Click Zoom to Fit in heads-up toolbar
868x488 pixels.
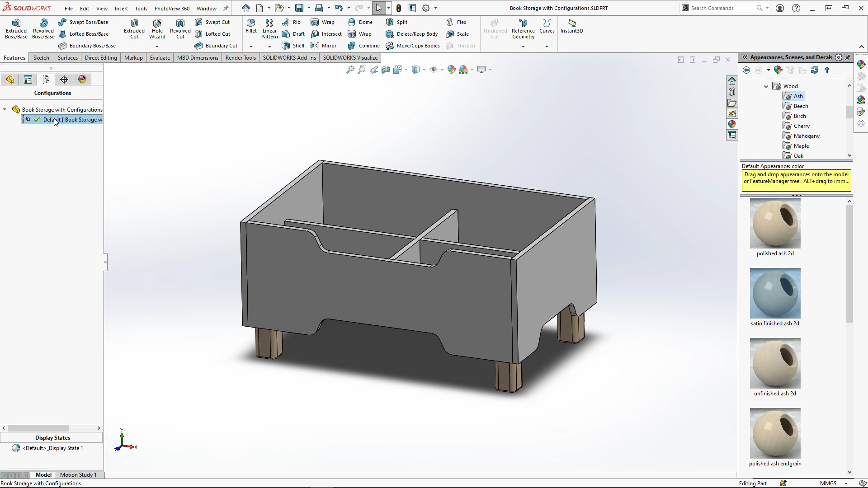pyautogui.click(x=350, y=70)
